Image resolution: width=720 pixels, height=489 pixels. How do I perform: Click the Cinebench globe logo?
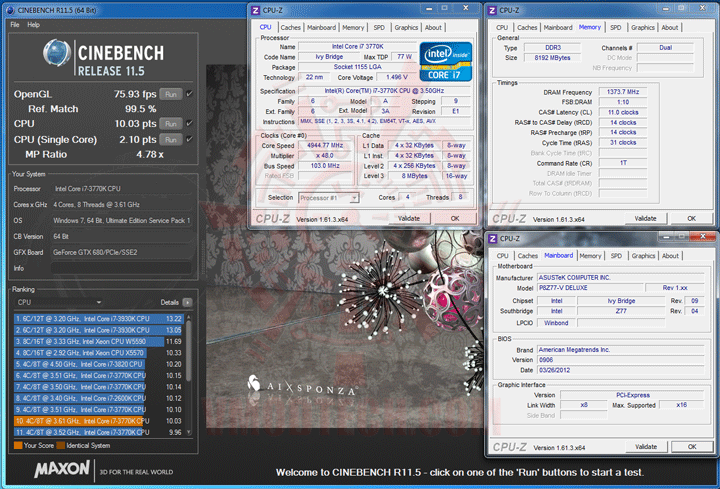[56, 53]
